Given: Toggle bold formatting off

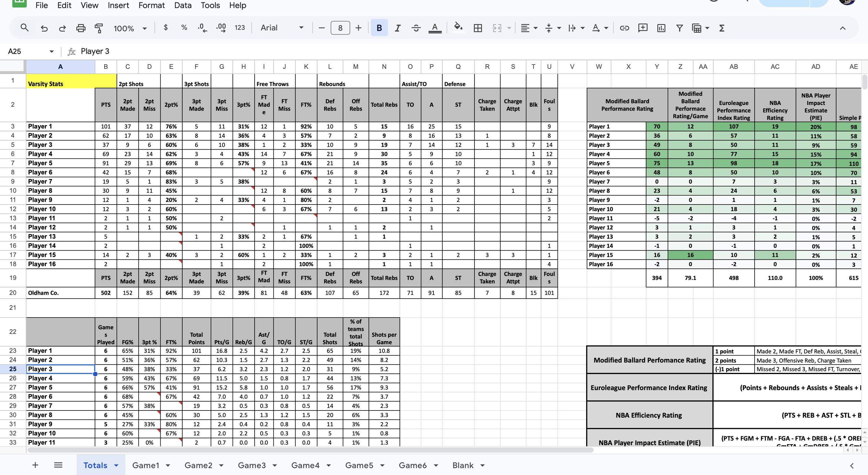Looking at the screenshot, I should (x=379, y=27).
